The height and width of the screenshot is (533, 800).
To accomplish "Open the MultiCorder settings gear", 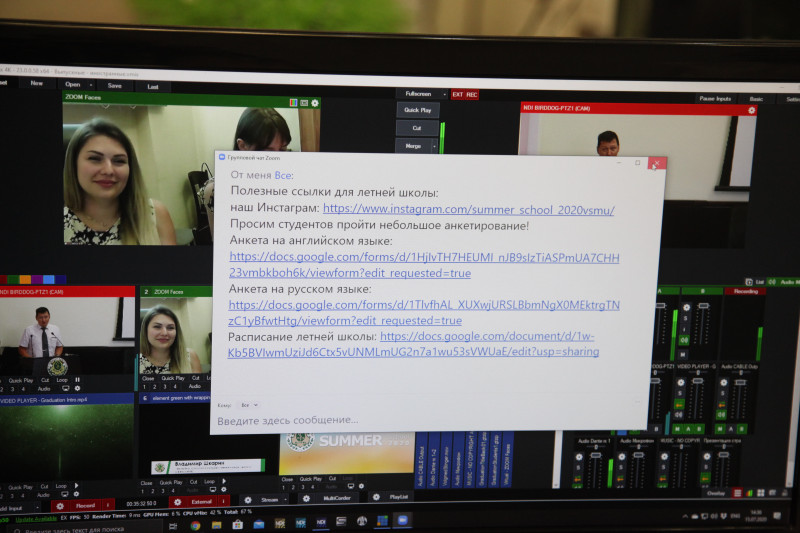I will click(x=306, y=498).
